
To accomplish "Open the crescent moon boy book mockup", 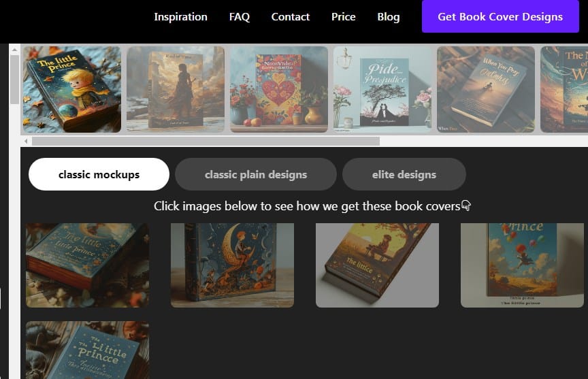I will pos(232,265).
